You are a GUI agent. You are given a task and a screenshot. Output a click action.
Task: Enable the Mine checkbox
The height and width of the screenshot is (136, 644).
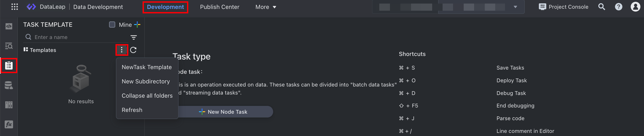pyautogui.click(x=112, y=25)
